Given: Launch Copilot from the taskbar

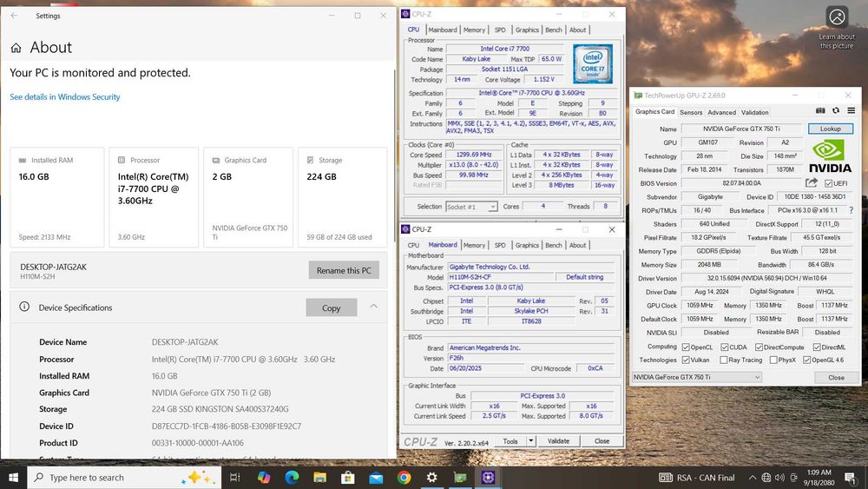Looking at the screenshot, I should coord(264,478).
